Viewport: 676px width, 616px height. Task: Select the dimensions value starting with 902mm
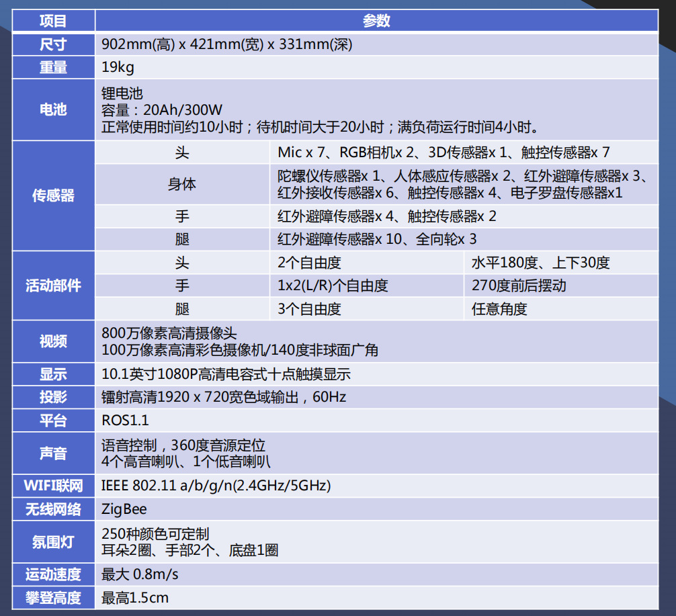(226, 44)
